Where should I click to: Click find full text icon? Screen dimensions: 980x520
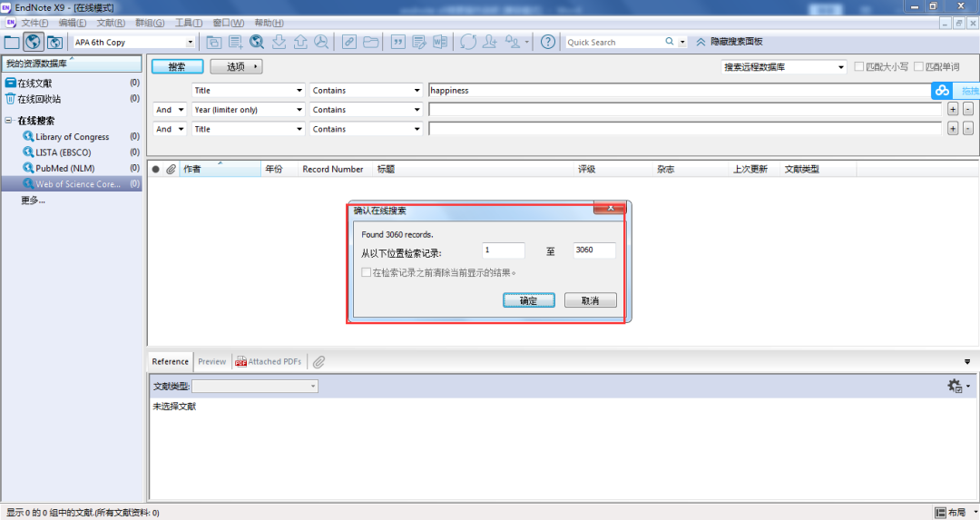pos(321,42)
